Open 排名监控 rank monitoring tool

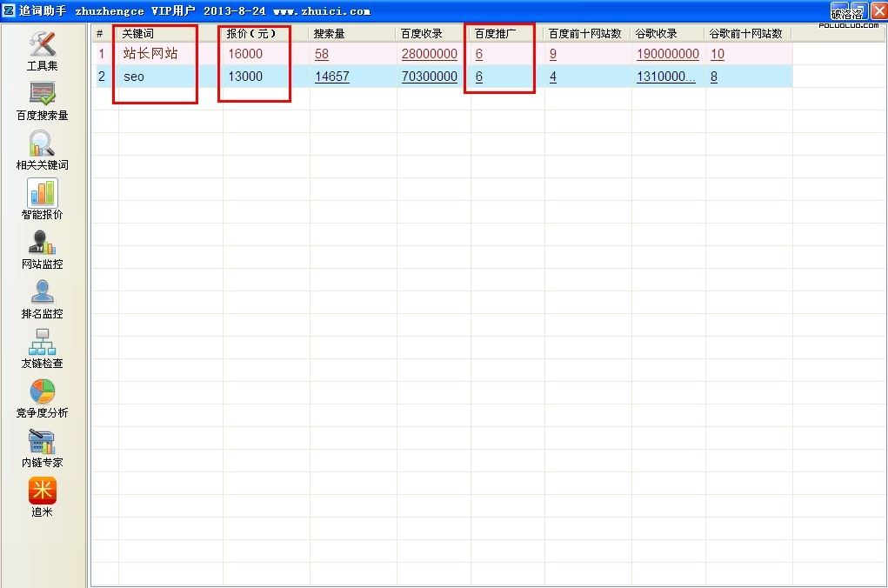coord(42,297)
